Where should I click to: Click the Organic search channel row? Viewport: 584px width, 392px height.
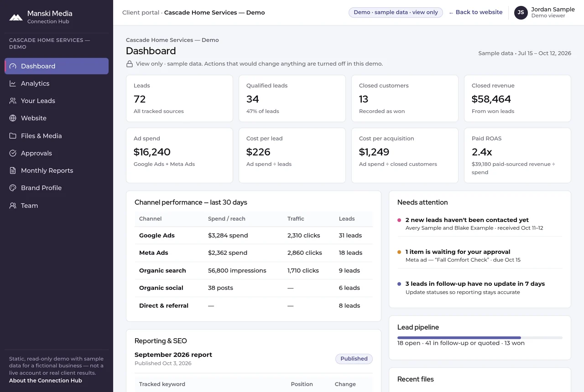click(254, 270)
